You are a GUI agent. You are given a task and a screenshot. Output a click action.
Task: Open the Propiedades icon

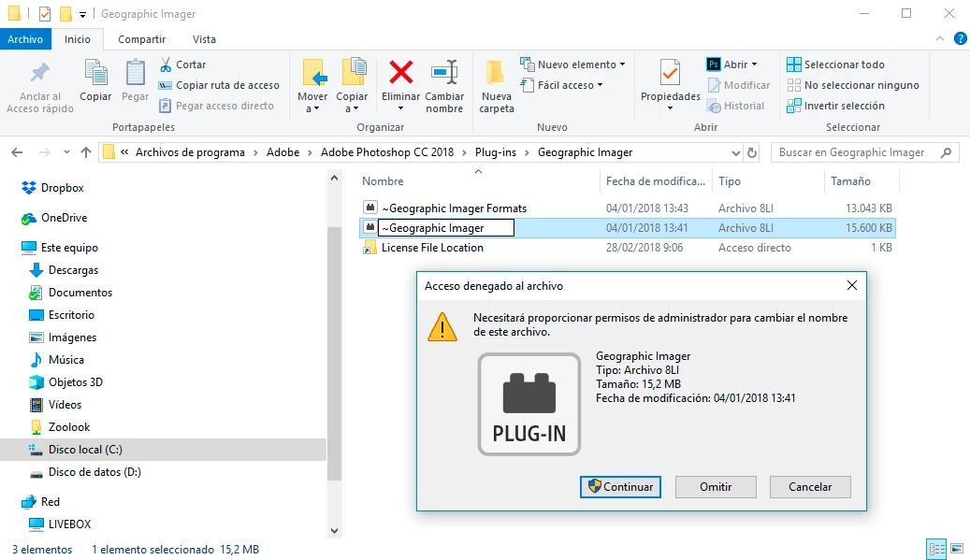point(670,74)
